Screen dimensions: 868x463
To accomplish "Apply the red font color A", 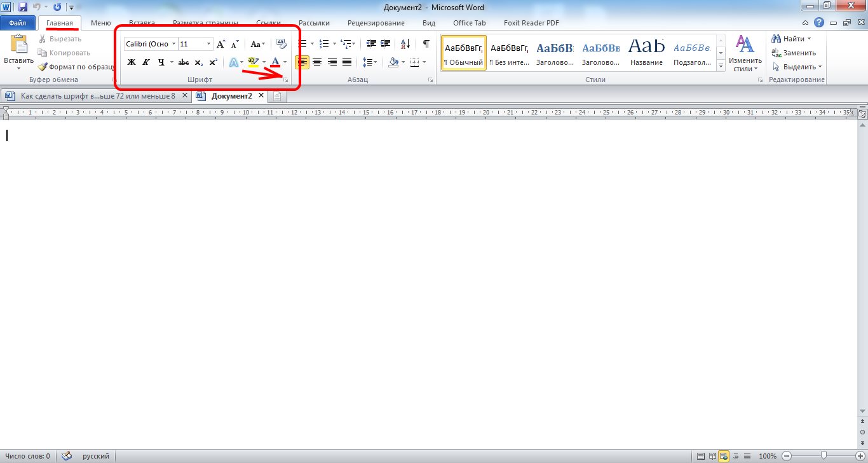I will (x=275, y=62).
